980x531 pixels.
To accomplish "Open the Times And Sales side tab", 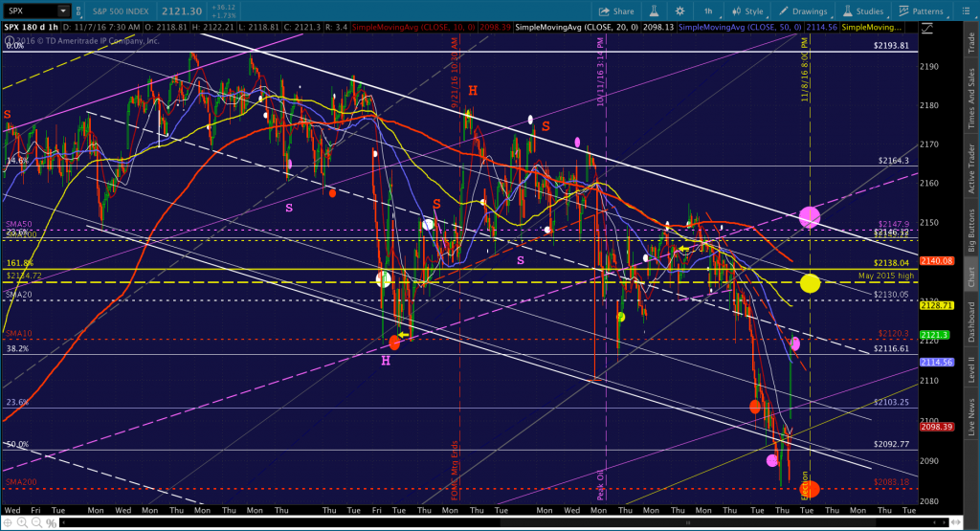I will [971, 99].
